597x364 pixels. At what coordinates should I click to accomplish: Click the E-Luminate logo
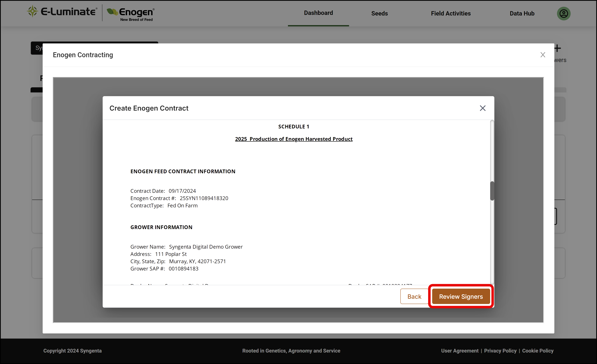click(62, 11)
